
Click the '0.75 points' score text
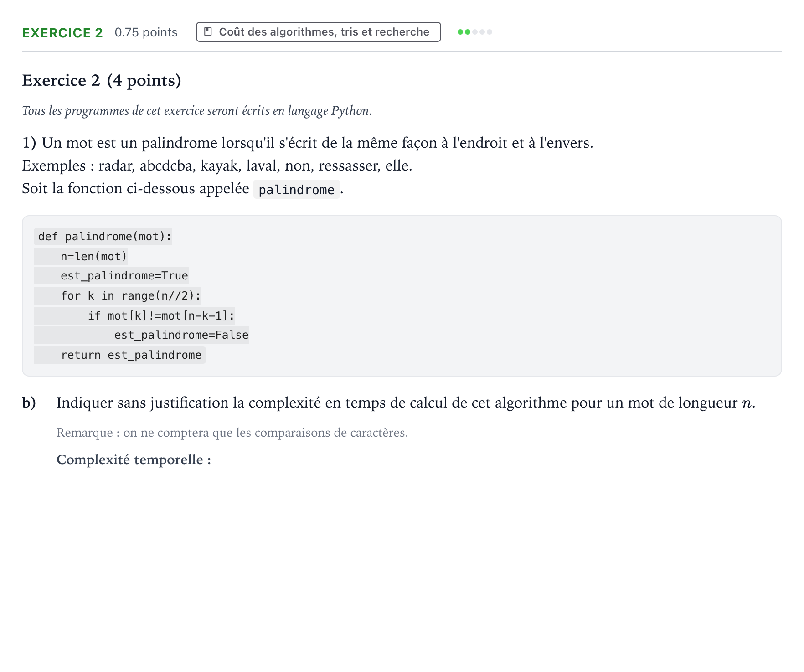pos(146,32)
